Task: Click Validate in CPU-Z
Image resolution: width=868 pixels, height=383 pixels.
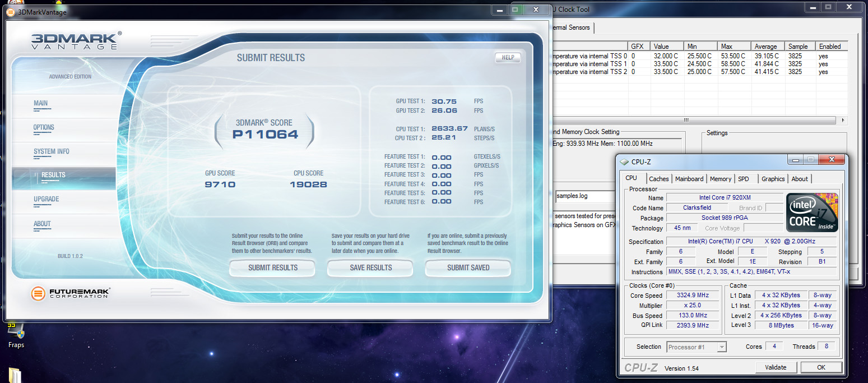Action: click(776, 367)
